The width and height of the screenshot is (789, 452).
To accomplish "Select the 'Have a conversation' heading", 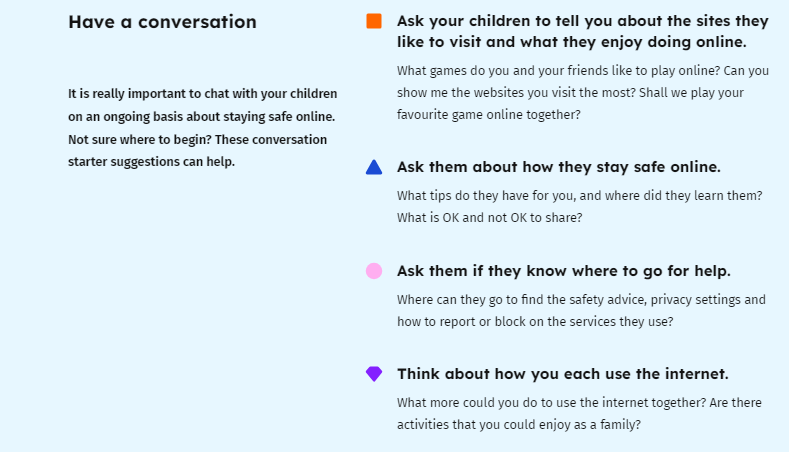I will coord(163,22).
